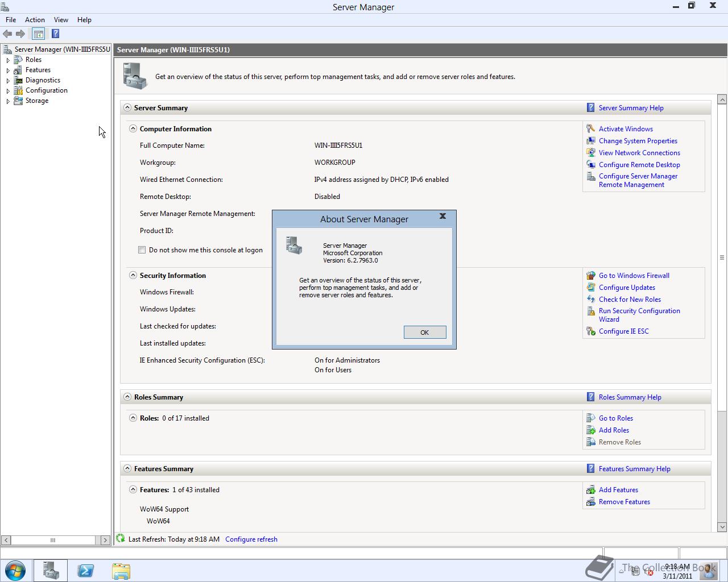The height and width of the screenshot is (582, 728).
Task: Click the Windows Start orb
Action: pos(15,571)
